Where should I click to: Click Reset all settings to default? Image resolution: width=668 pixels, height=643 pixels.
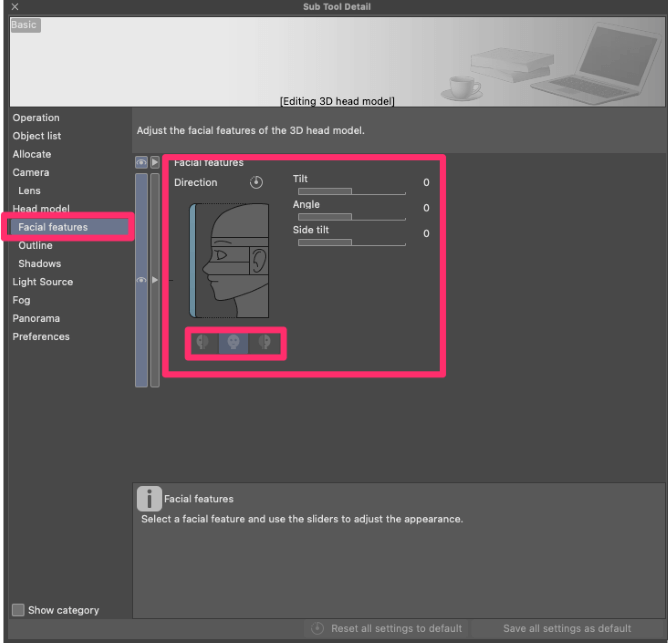(x=386, y=629)
